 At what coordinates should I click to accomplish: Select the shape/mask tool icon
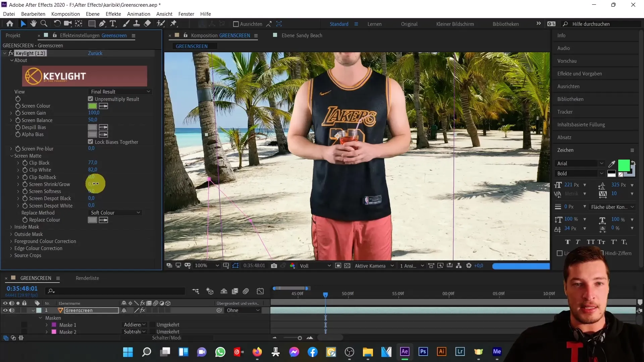(91, 24)
